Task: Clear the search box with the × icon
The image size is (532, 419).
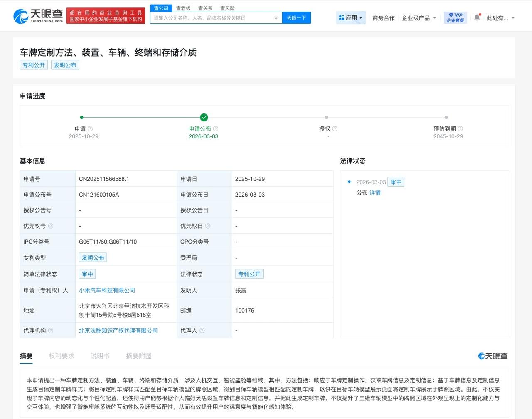Action: click(x=276, y=17)
